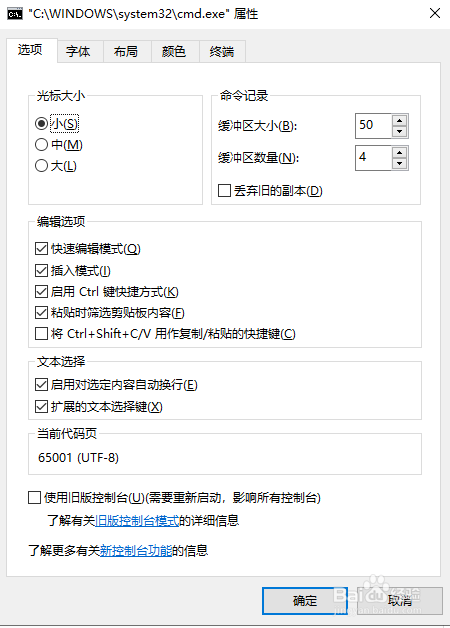Open the 旧版控制台模式 link

click(137, 520)
